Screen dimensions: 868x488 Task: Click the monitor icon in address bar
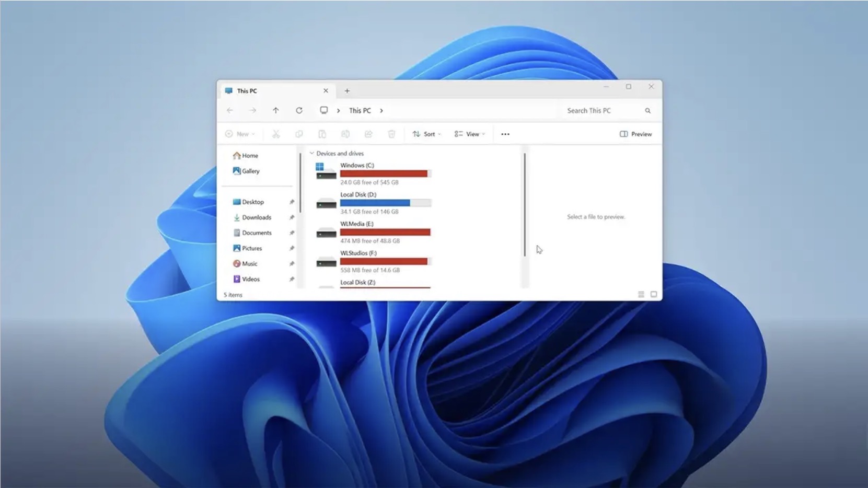[x=324, y=110]
